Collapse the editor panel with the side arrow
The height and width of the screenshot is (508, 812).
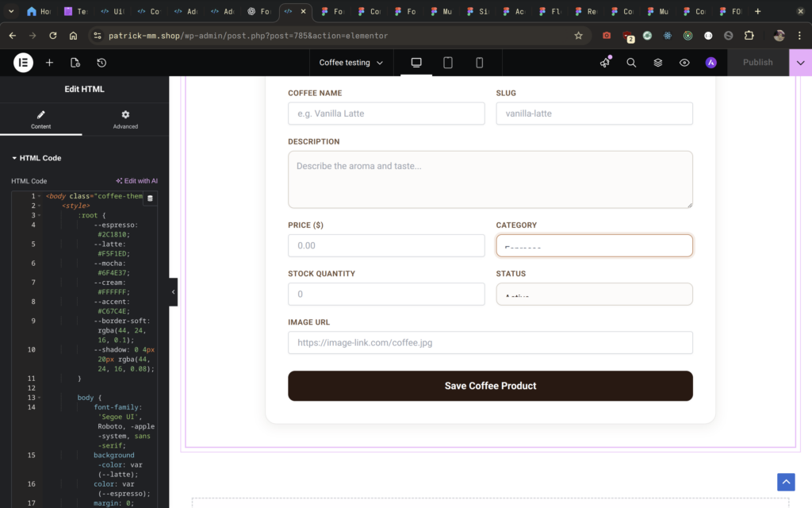click(173, 292)
